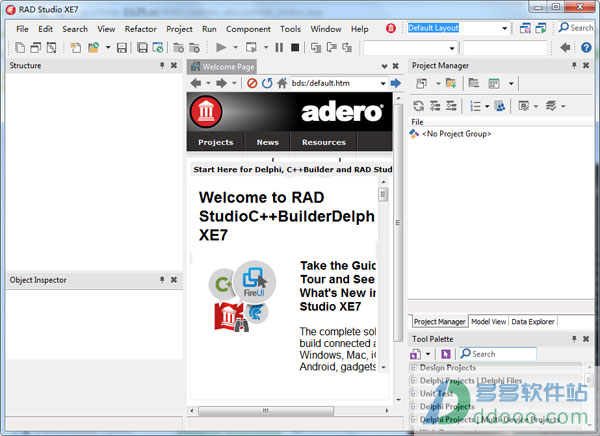Open the Component menu
600x436 pixels.
248,29
